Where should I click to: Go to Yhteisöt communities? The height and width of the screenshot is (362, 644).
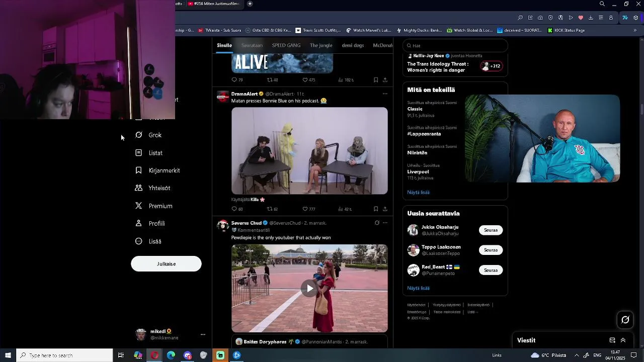point(152,188)
